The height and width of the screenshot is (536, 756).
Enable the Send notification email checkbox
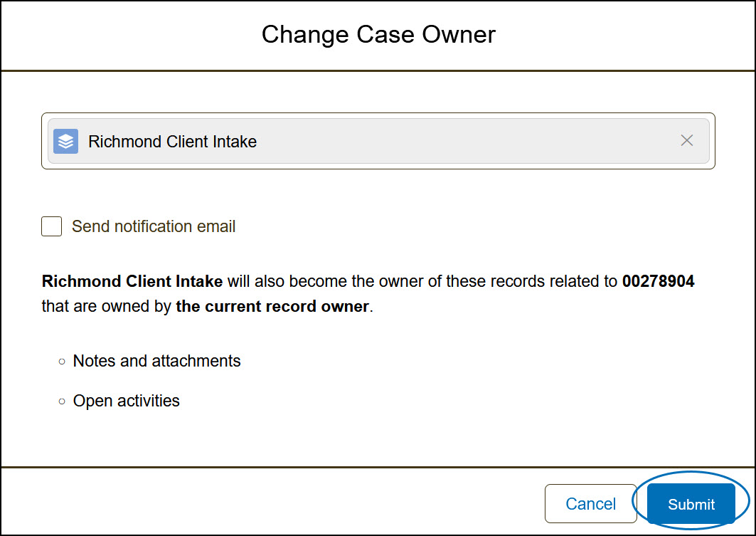point(52,226)
